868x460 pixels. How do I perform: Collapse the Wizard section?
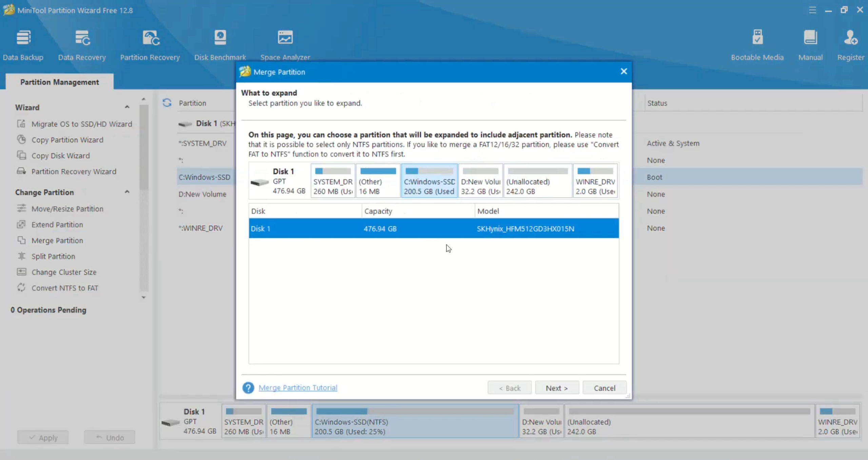click(x=127, y=107)
